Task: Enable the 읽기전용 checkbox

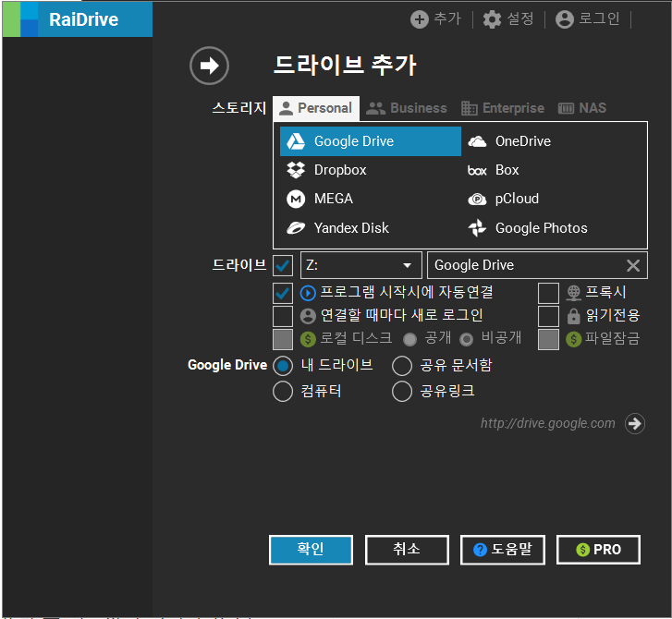Action: coord(548,316)
